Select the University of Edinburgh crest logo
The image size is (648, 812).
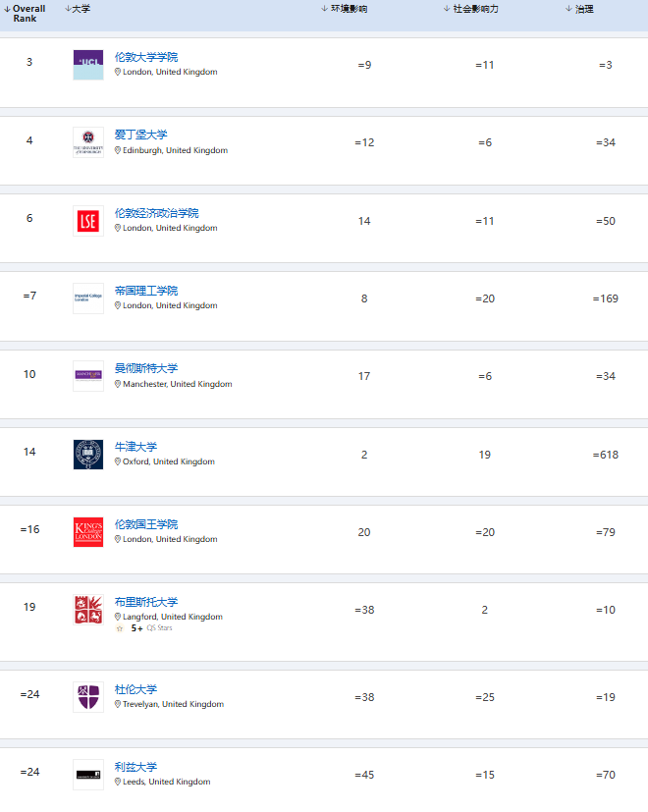tap(87, 141)
